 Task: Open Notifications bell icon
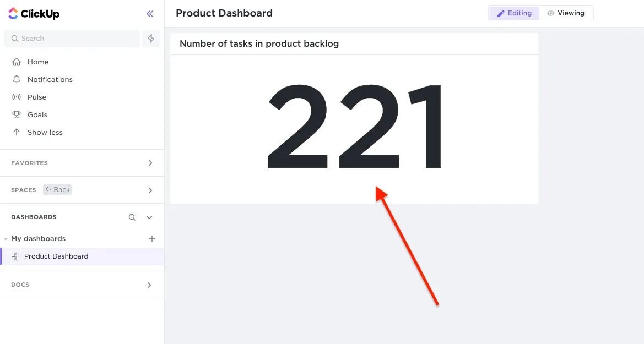(17, 80)
